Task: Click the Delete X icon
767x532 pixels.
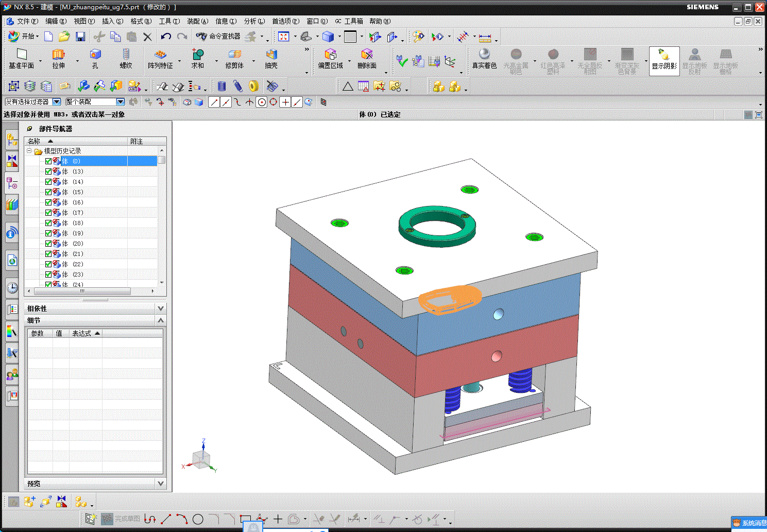Action: [147, 37]
